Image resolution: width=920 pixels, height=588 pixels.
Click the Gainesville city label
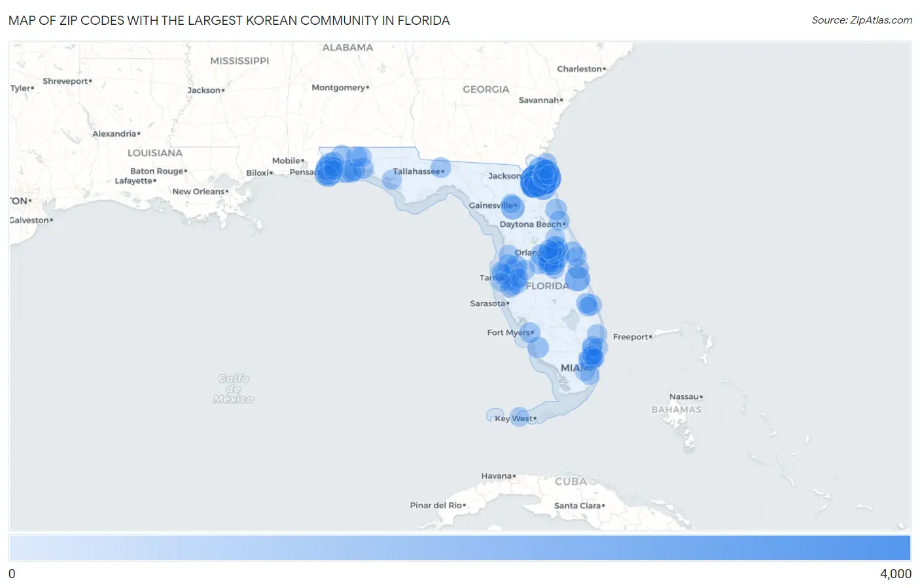point(491,205)
